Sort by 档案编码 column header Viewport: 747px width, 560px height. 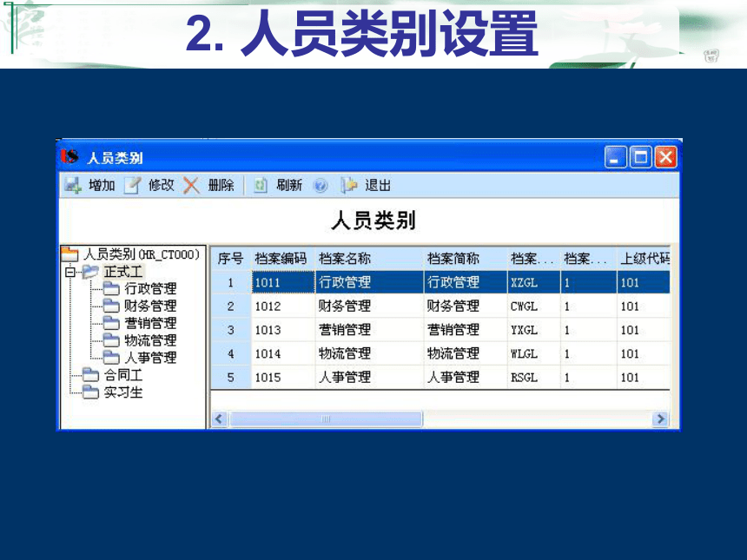click(283, 259)
